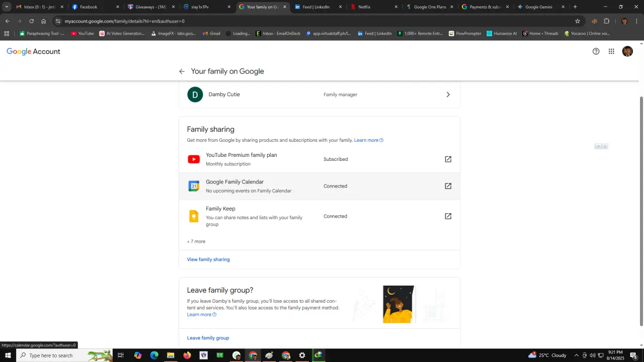
Task: Expand the + 7 more family sharing items
Action: pos(196,241)
